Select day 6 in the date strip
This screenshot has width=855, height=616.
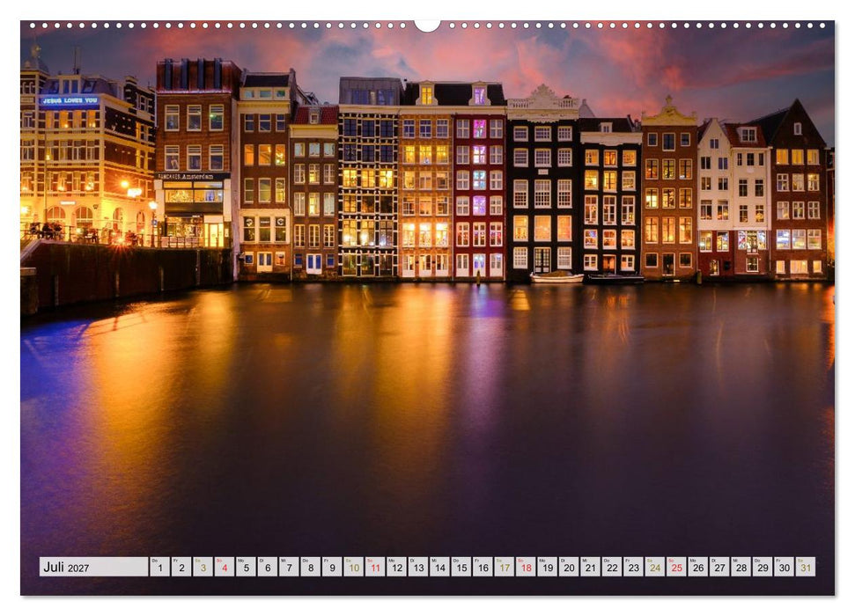[x=267, y=567]
